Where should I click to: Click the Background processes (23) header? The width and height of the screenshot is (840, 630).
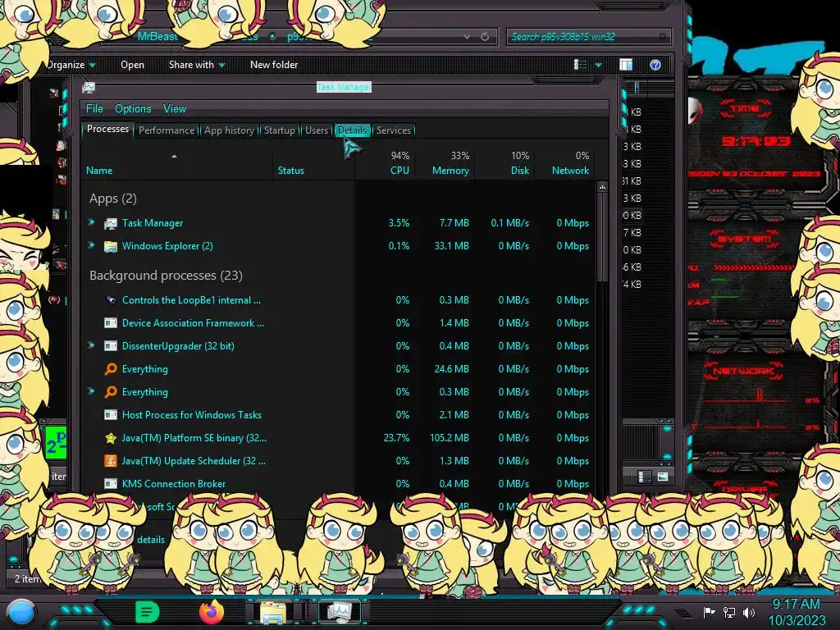tap(166, 276)
